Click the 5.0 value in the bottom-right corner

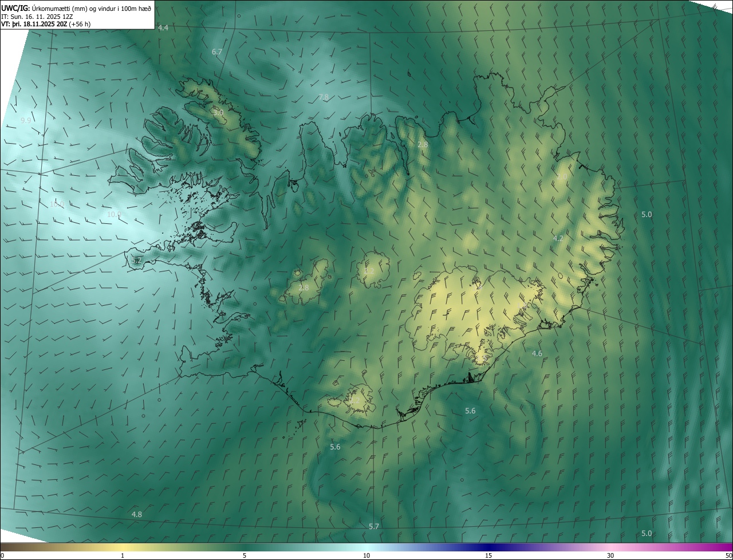tap(647, 534)
